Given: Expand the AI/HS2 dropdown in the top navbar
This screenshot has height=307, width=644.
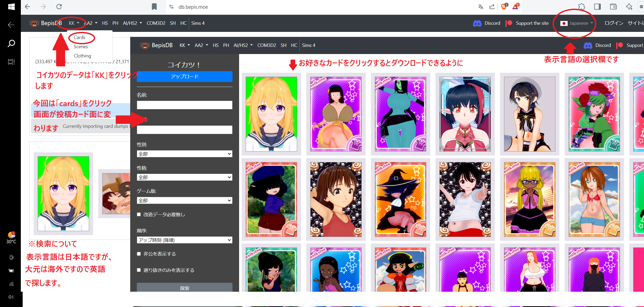Looking at the screenshot, I should coord(132,23).
